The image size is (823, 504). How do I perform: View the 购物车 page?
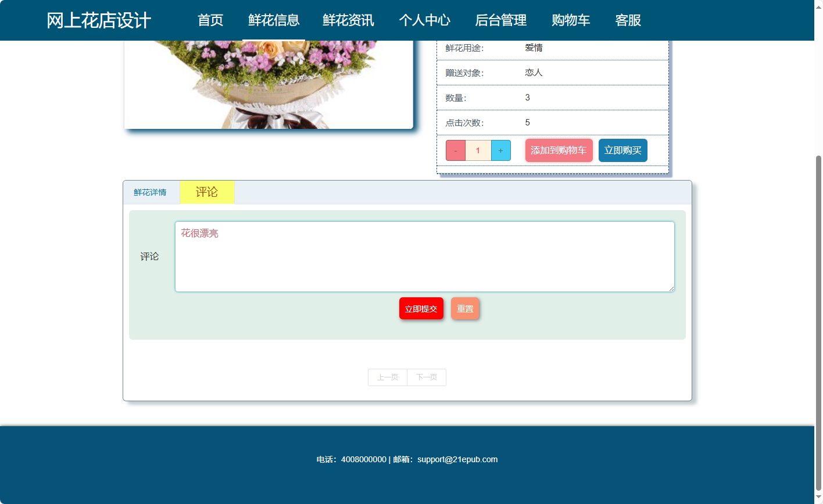coord(570,20)
